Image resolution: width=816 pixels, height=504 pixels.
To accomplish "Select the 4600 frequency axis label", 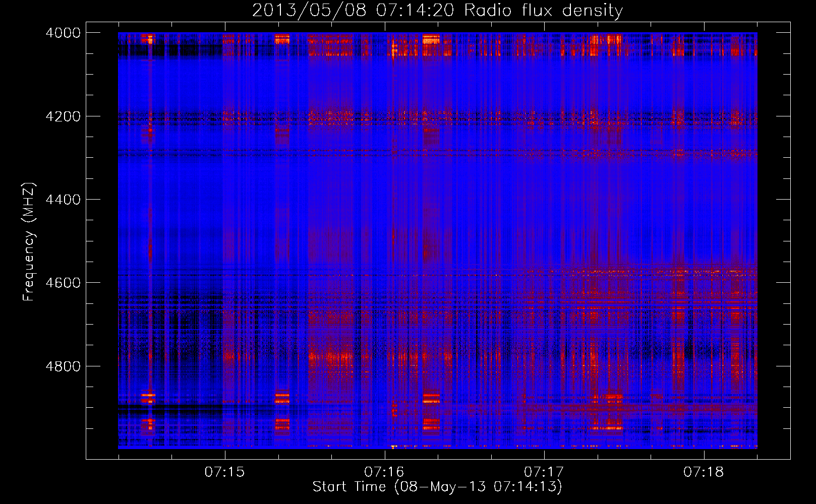I will click(x=63, y=283).
